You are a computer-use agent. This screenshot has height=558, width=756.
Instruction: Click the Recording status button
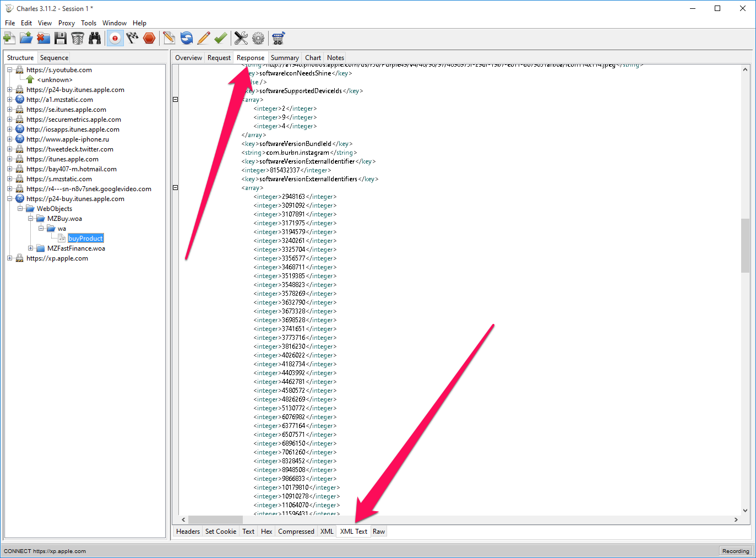coord(735,551)
